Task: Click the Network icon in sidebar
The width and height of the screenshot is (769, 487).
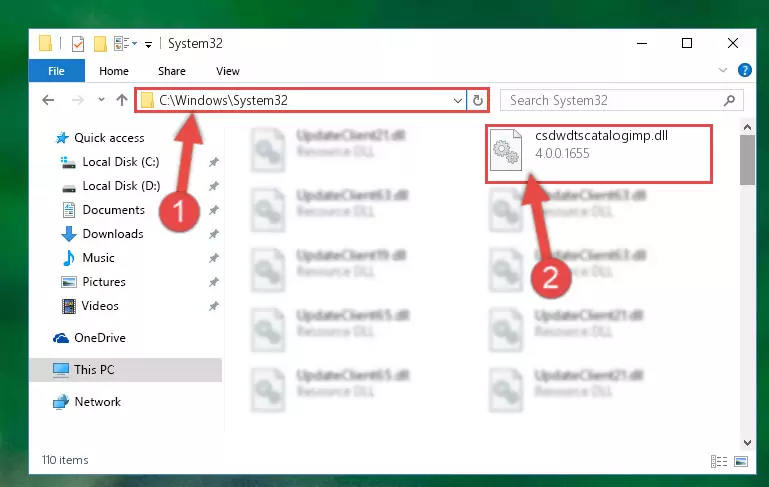Action: [x=61, y=402]
